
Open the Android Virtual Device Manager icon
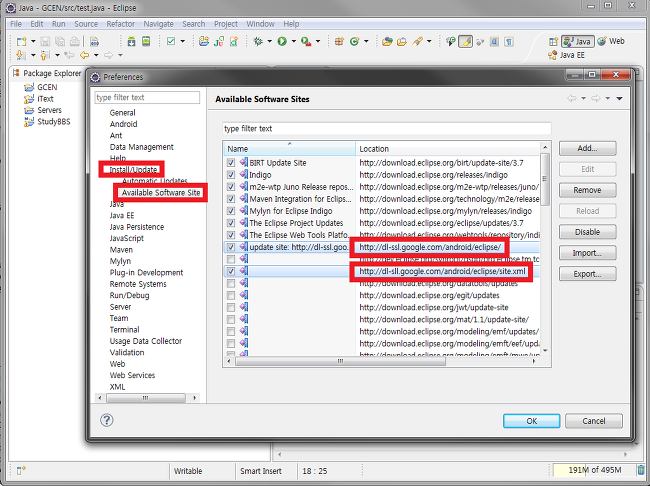(146, 41)
